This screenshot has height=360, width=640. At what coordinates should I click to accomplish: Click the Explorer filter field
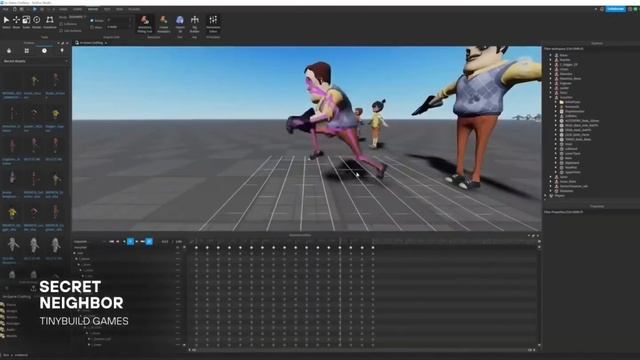pos(591,49)
